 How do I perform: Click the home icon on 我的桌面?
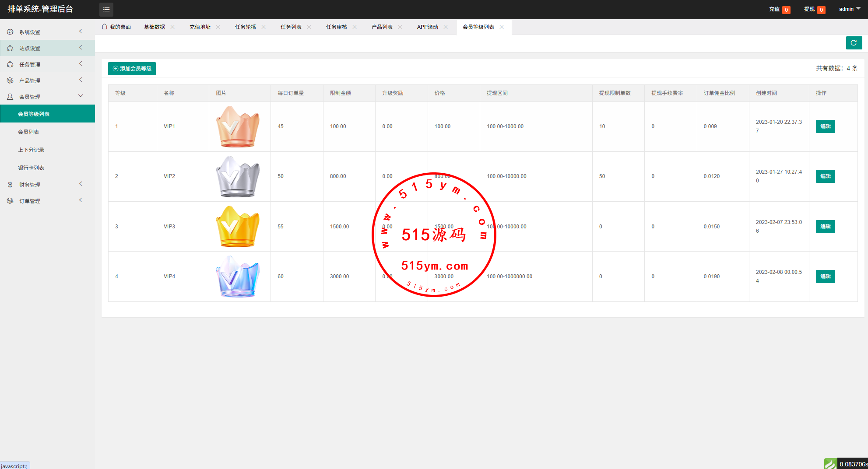pyautogui.click(x=105, y=27)
